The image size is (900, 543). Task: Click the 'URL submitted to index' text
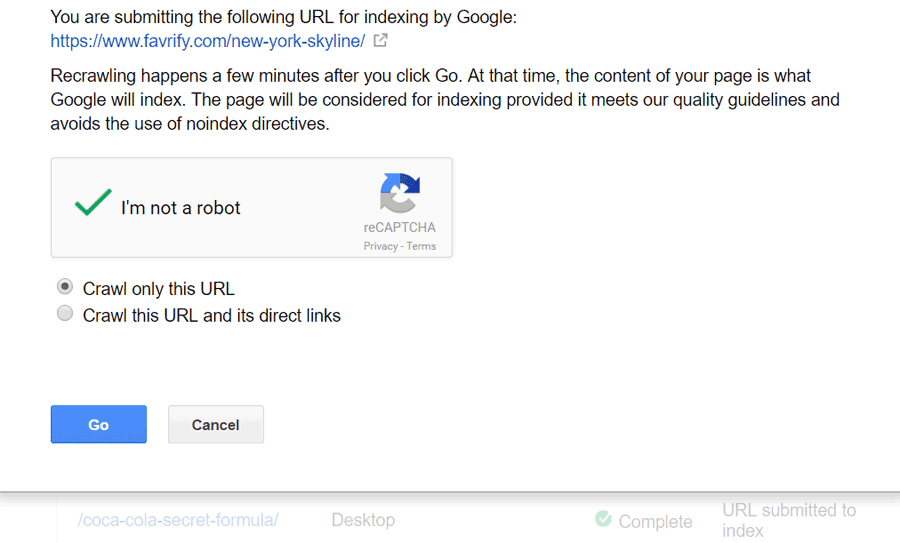coord(788,520)
